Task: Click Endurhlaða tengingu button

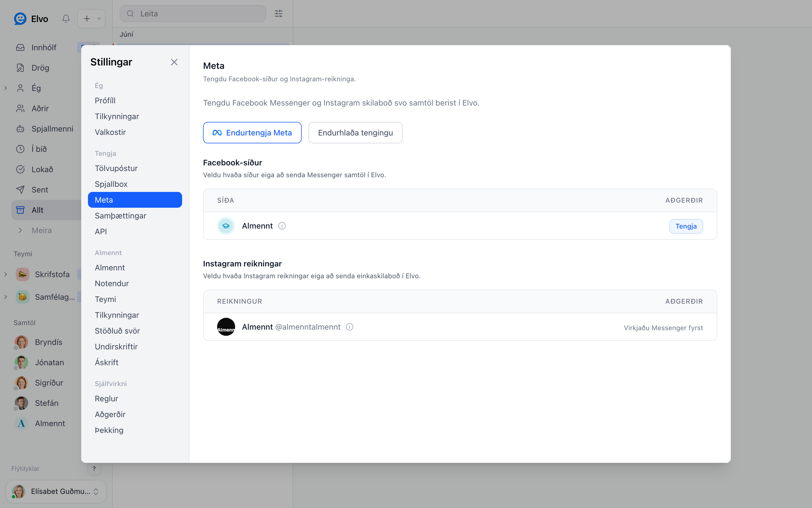Action: 355,133
